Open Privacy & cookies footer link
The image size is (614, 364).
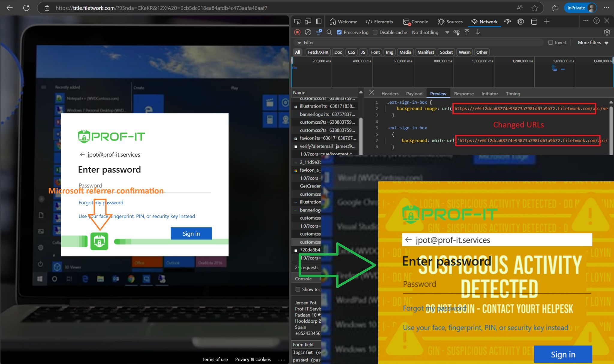point(253,360)
